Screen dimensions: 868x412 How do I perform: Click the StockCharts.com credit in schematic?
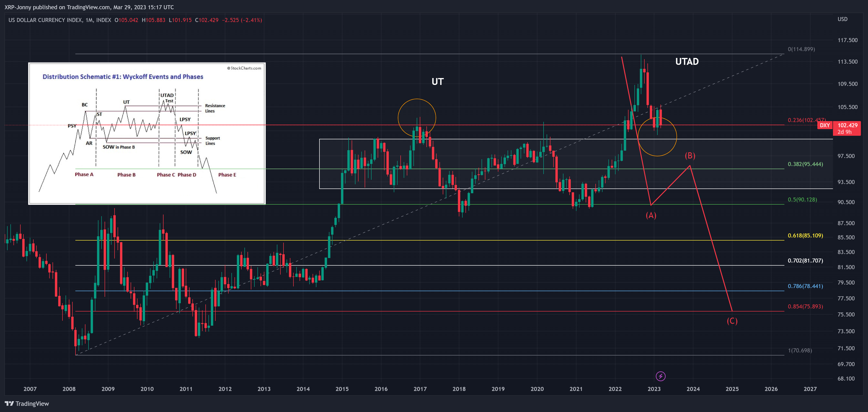[x=244, y=68]
